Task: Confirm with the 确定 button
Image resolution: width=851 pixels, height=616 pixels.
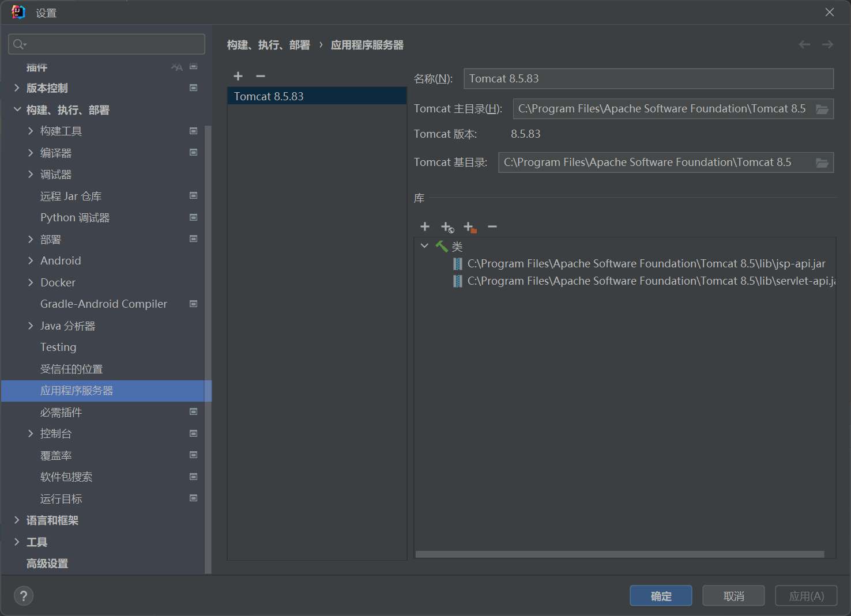Action: click(x=661, y=596)
